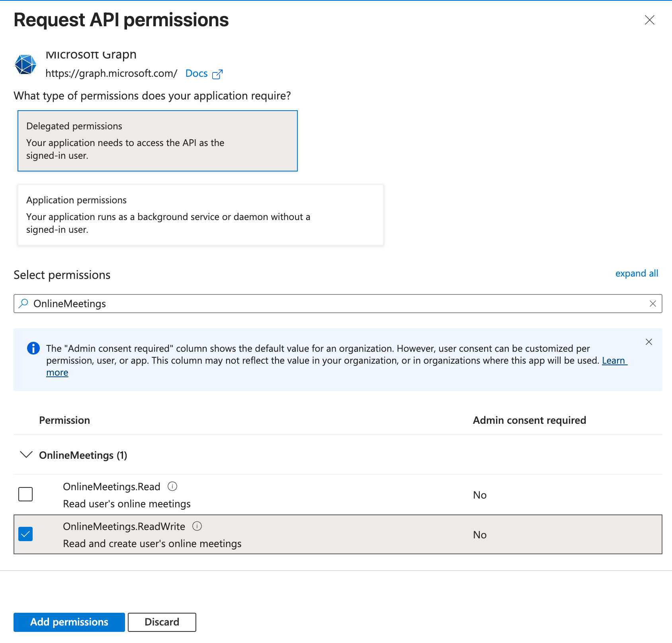The width and height of the screenshot is (672, 643).
Task: Click expand all to show every permission group
Action: pyautogui.click(x=636, y=273)
